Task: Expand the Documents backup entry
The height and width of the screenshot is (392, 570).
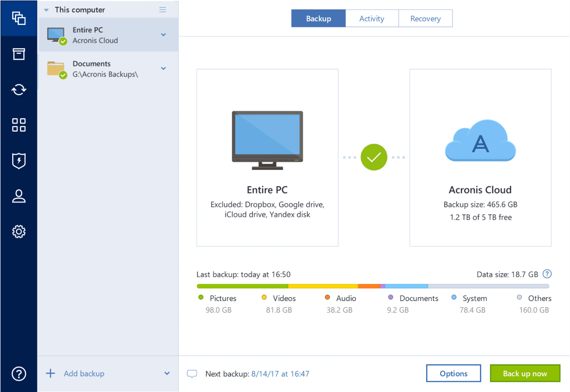Action: coord(163,68)
